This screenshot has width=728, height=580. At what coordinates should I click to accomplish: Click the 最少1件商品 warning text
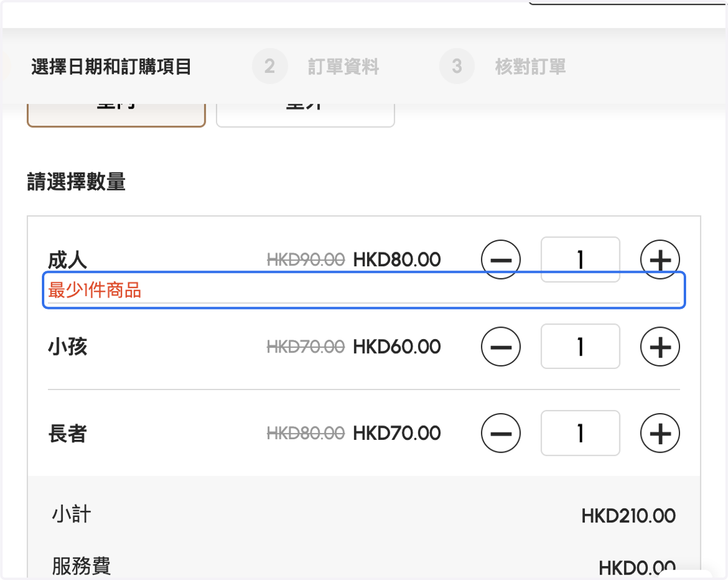coord(95,291)
